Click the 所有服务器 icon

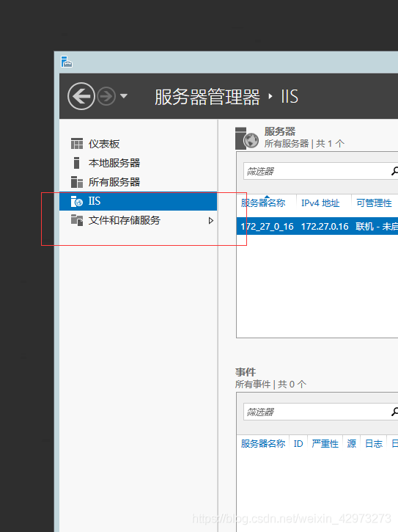[77, 182]
